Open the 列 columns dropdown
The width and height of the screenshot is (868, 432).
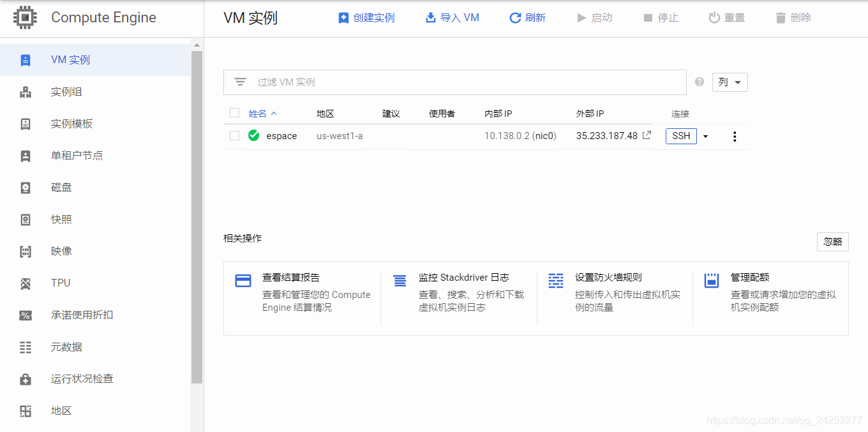[x=730, y=82]
